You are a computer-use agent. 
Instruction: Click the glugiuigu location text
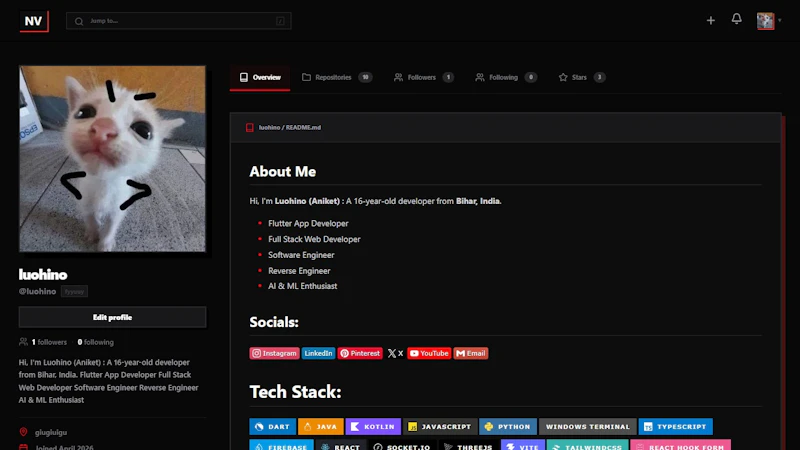click(x=51, y=432)
